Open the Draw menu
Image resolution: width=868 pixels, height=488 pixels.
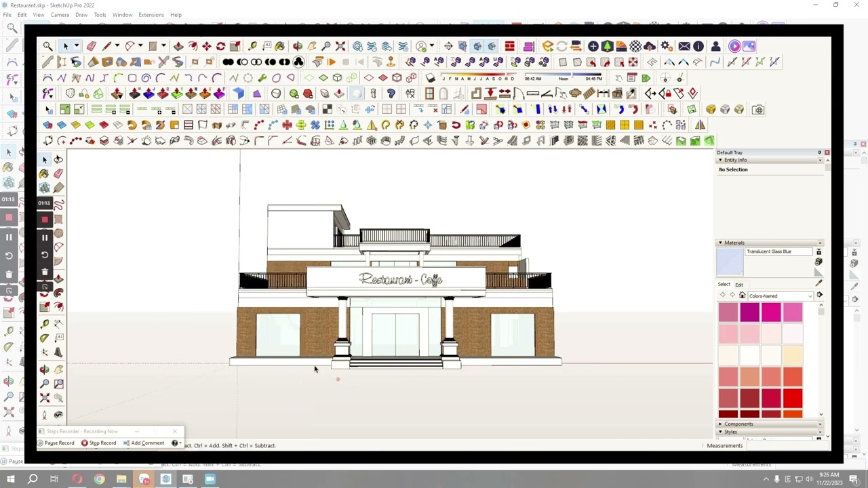(x=81, y=15)
